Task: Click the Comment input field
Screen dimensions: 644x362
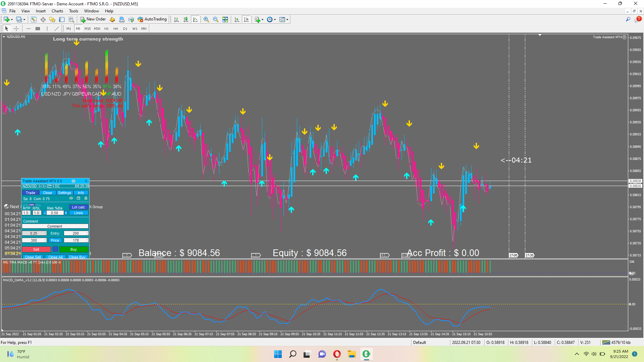Action: [x=55, y=226]
